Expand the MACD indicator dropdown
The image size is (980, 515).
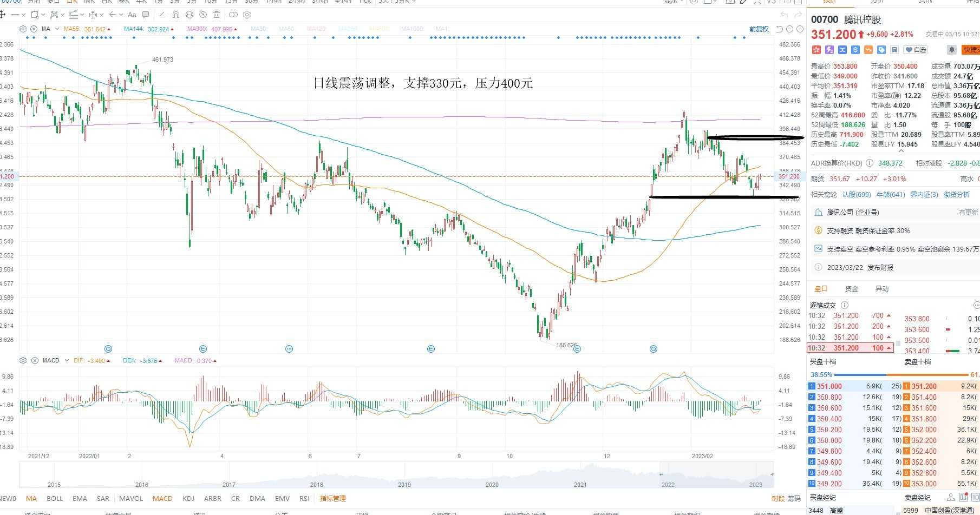click(67, 360)
